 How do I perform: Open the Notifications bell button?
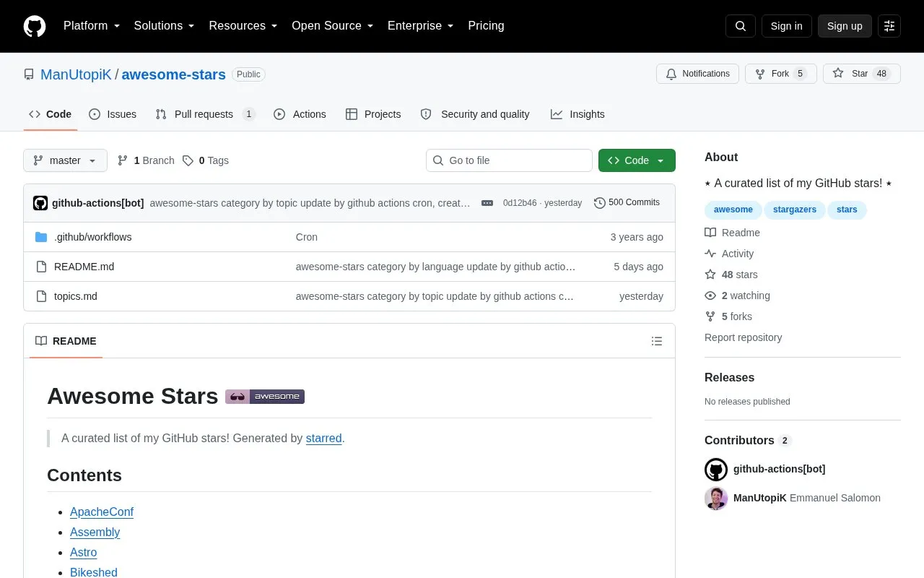point(698,74)
